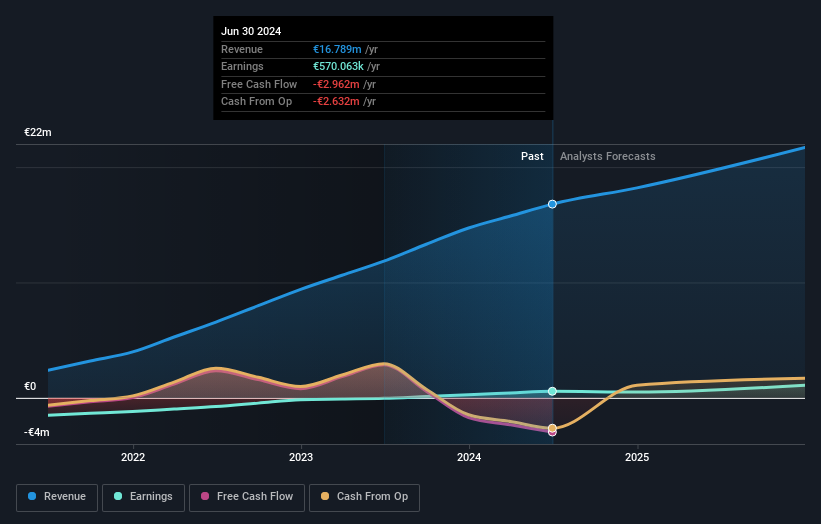
Task: Click the blue Revenue data point marker
Action: (552, 204)
